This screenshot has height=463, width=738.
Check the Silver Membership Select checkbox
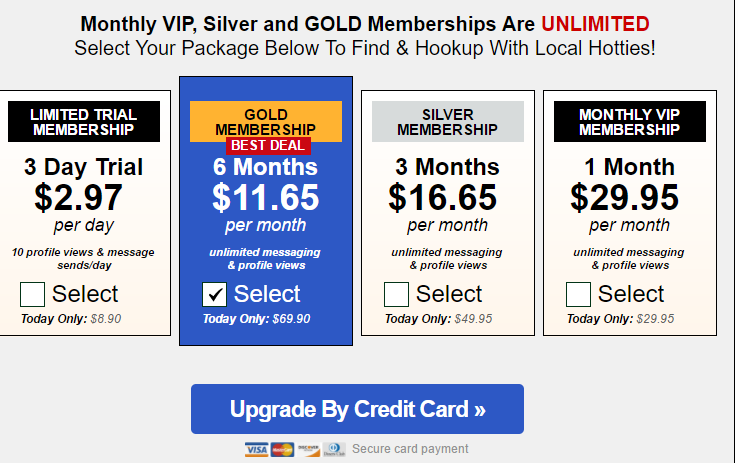(396, 295)
